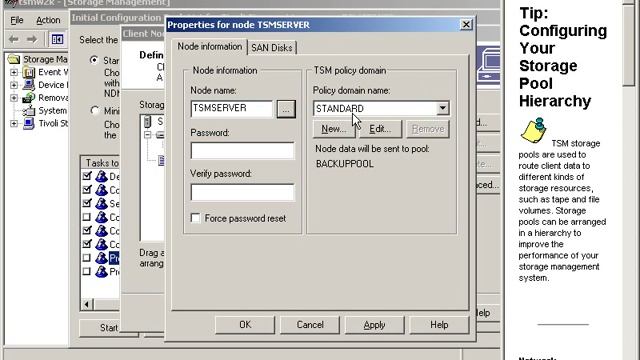Switch to the SAN Disks tab
The width and height of the screenshot is (640, 360).
pyautogui.click(x=272, y=48)
